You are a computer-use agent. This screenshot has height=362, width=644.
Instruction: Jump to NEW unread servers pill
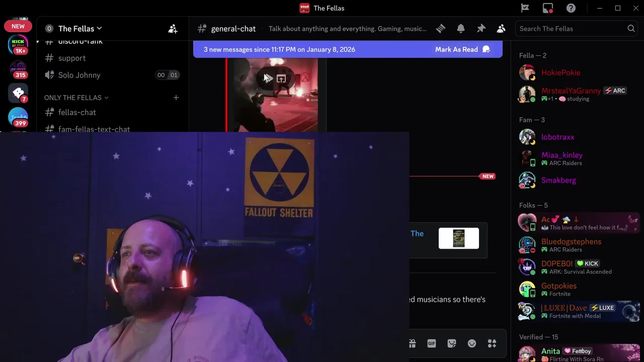coord(18,26)
